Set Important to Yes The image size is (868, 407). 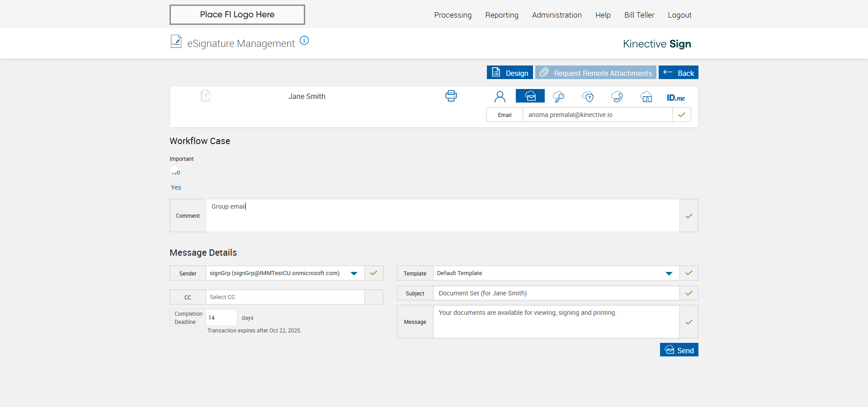(x=176, y=187)
